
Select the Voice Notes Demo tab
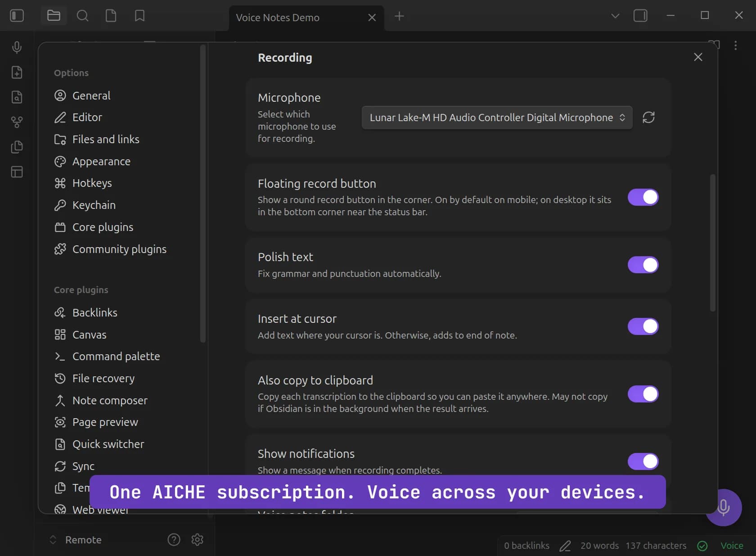click(x=306, y=18)
